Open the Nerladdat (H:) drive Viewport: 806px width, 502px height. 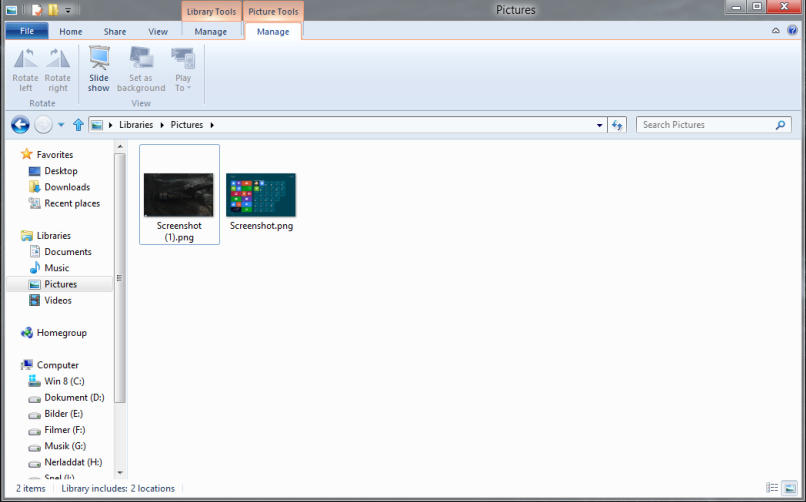coord(73,462)
